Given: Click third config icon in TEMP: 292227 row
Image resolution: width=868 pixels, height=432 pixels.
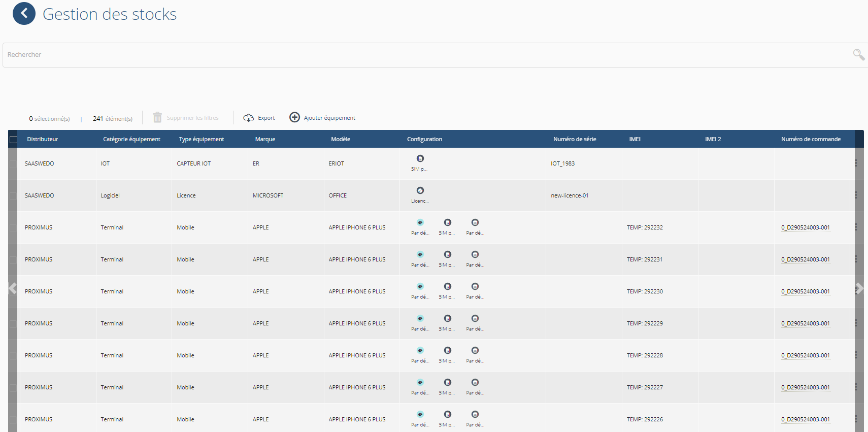Looking at the screenshot, I should (x=475, y=382).
